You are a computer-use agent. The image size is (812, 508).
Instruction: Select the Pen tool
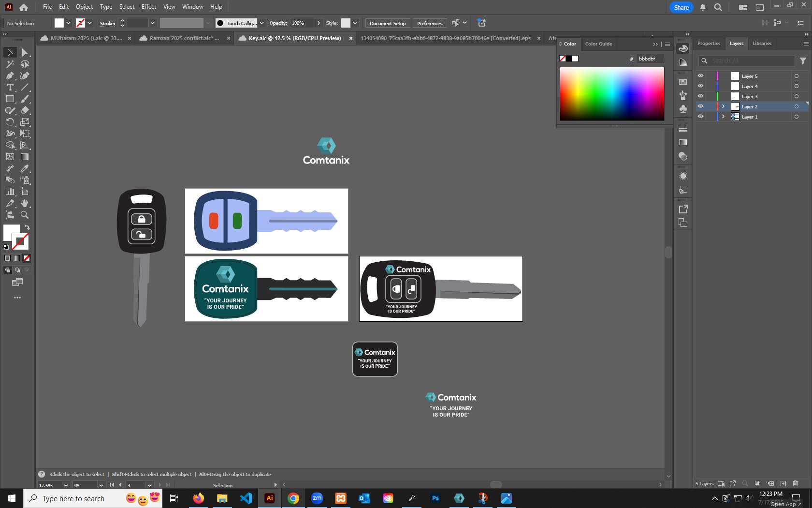(x=10, y=75)
